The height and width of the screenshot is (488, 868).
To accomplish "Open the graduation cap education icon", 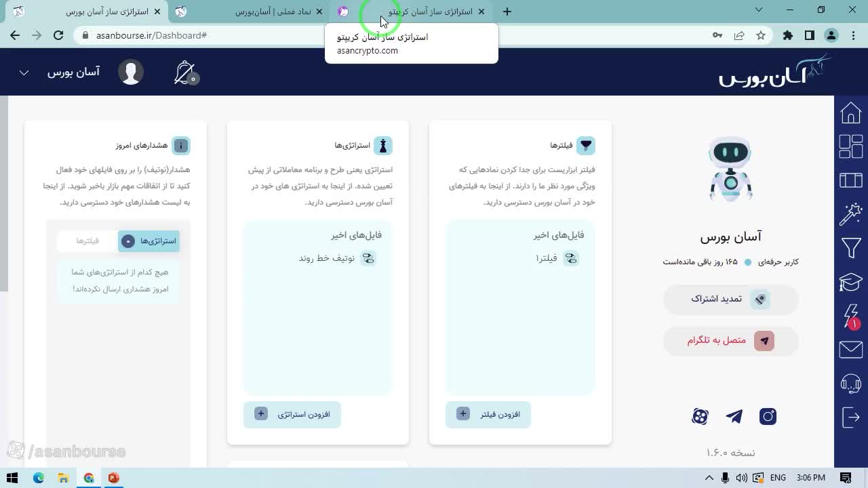I will click(850, 281).
